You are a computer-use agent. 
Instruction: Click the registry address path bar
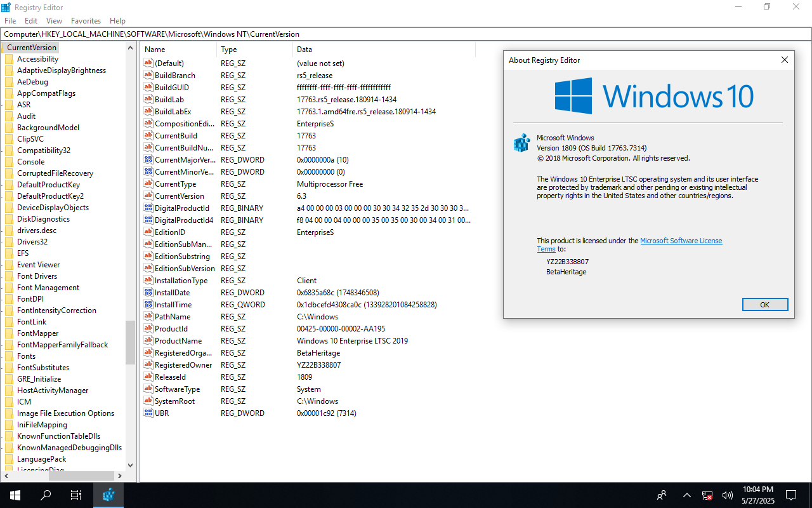(406, 34)
